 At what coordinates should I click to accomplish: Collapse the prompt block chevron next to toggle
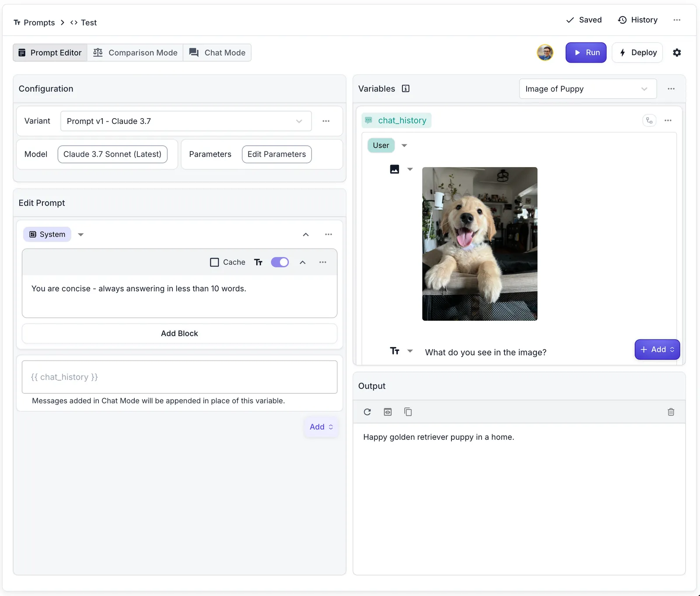[x=302, y=262]
